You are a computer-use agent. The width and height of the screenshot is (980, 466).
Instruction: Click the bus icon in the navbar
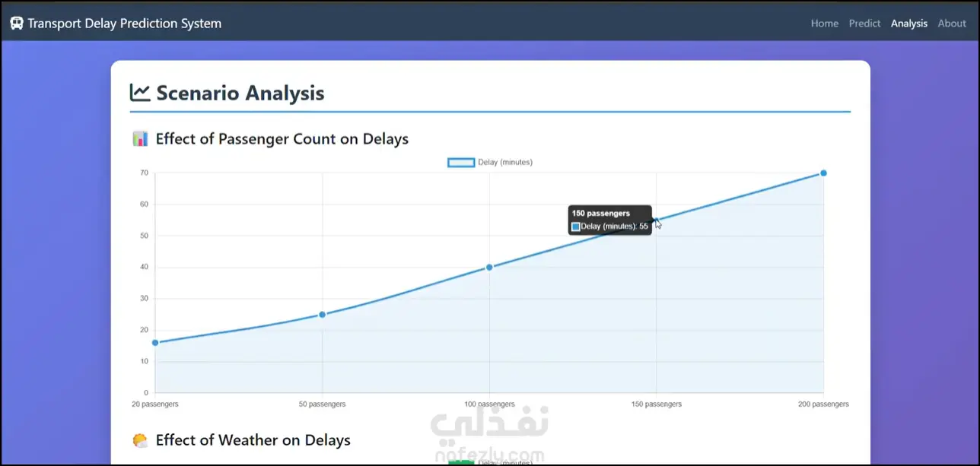point(17,24)
